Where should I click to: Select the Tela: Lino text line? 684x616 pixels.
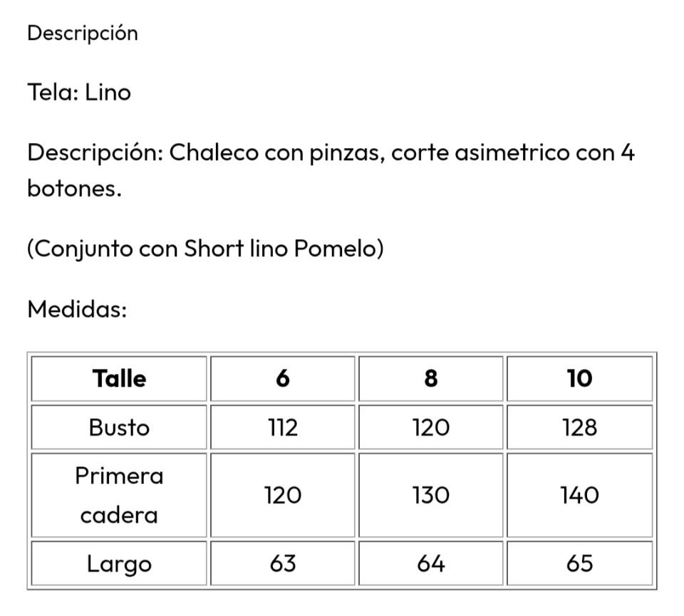pos(79,93)
